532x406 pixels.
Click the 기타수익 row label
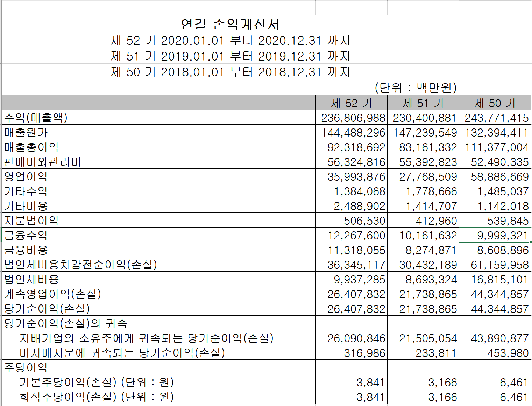point(26,191)
